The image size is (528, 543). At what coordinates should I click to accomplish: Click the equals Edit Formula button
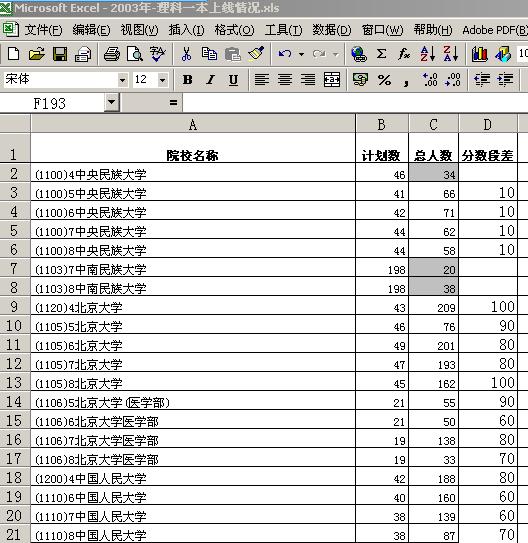point(173,103)
